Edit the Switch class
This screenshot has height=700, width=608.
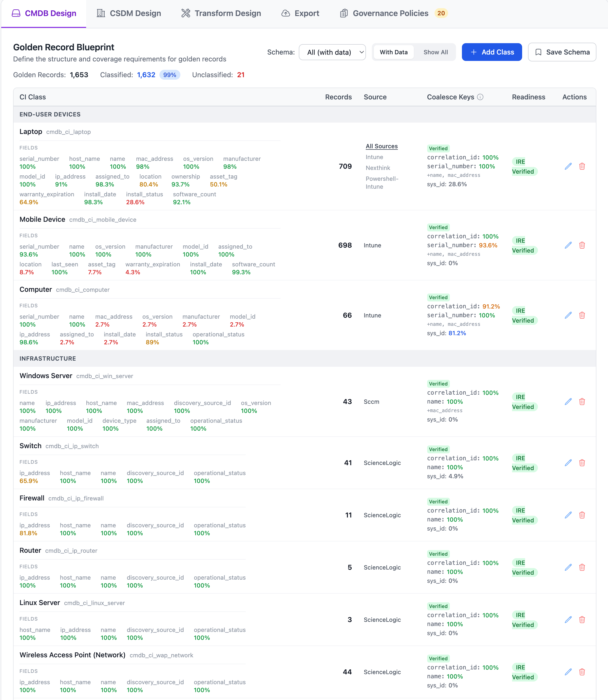[568, 463]
